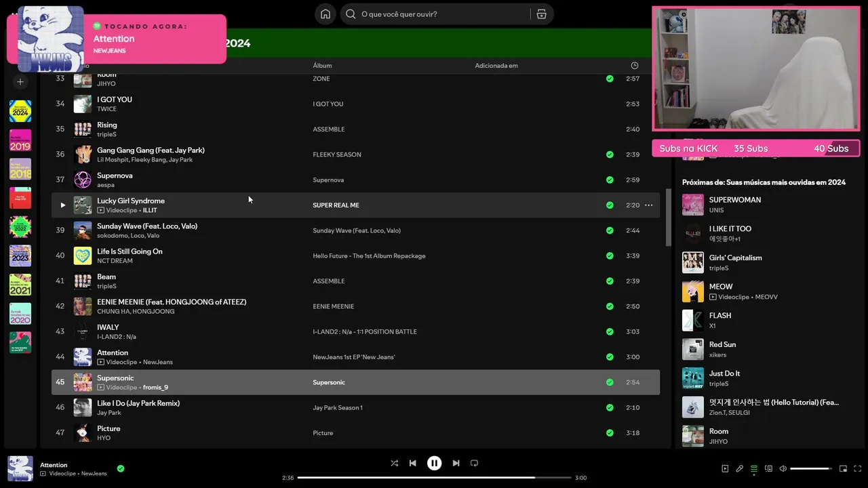Image resolution: width=868 pixels, height=488 pixels.
Task: Toggle the queue panel
Action: point(753,468)
